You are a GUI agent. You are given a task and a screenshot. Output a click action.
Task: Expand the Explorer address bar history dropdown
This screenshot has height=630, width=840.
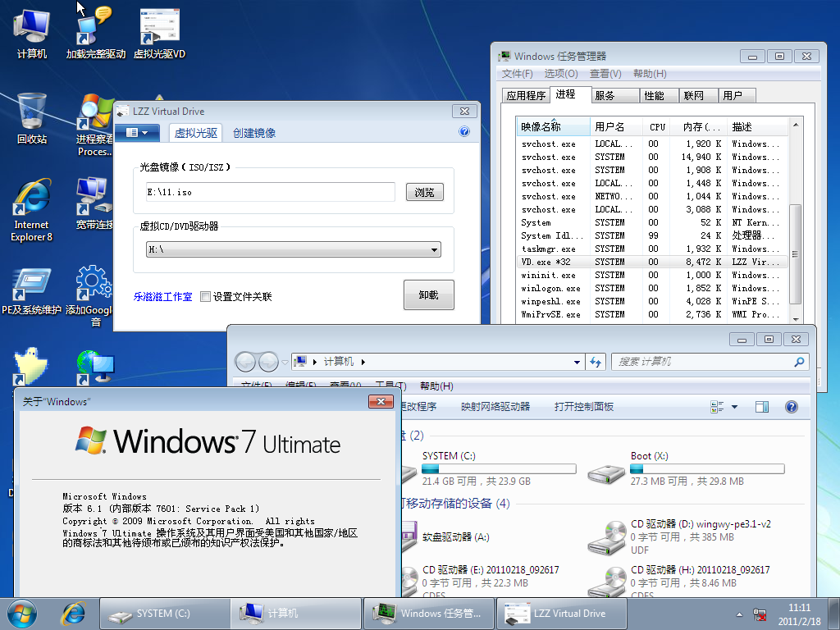pos(577,362)
